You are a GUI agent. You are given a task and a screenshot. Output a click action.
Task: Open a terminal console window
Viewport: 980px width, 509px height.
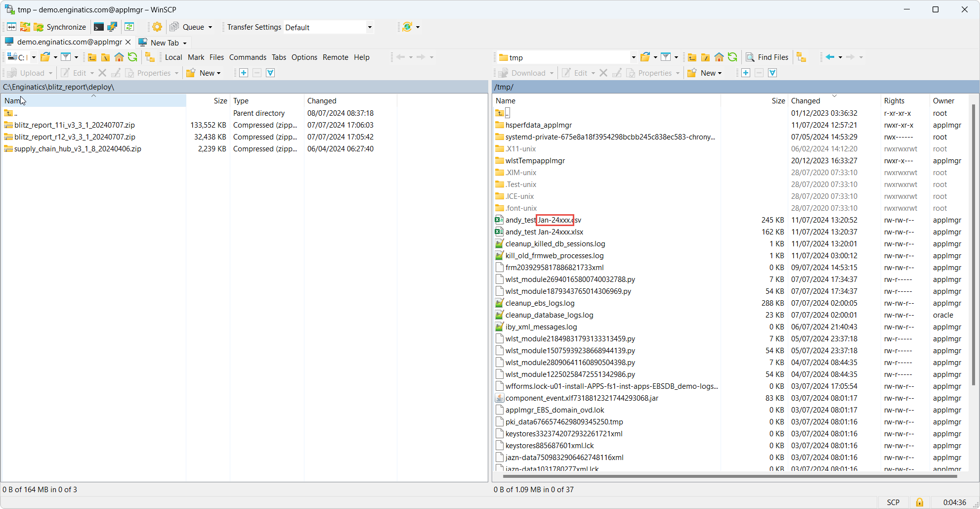pos(99,27)
